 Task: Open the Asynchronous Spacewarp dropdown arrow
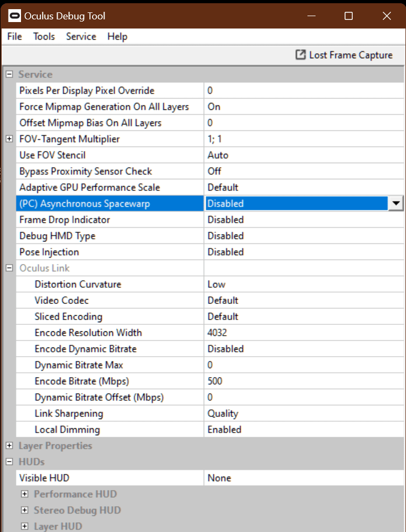click(x=395, y=203)
